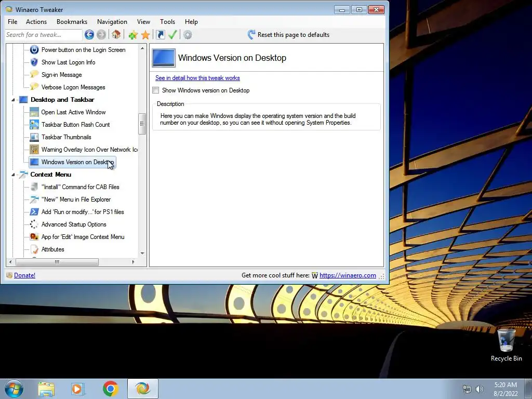This screenshot has height=399, width=532.
Task: Click the Taskbar Button Flash Count icon
Action: (x=34, y=125)
